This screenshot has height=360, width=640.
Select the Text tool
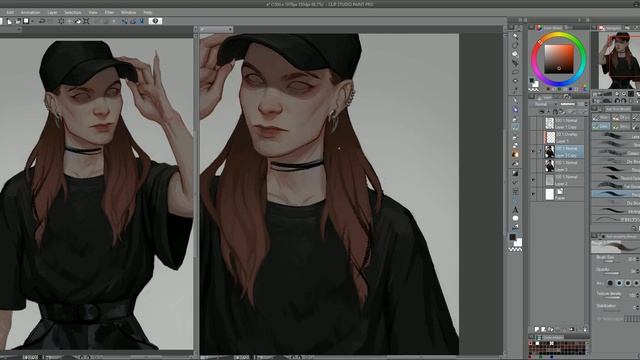click(x=516, y=210)
